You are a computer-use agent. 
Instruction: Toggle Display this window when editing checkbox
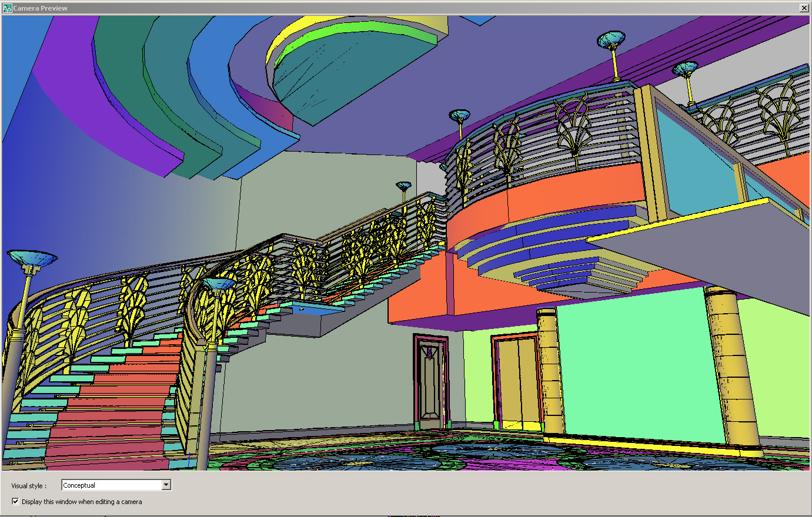coord(15,502)
